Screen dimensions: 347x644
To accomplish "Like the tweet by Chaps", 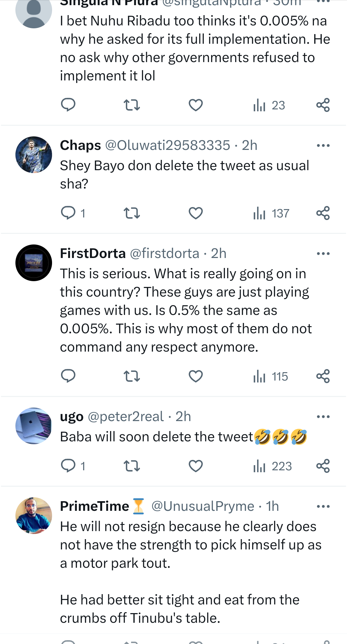I will click(x=195, y=213).
